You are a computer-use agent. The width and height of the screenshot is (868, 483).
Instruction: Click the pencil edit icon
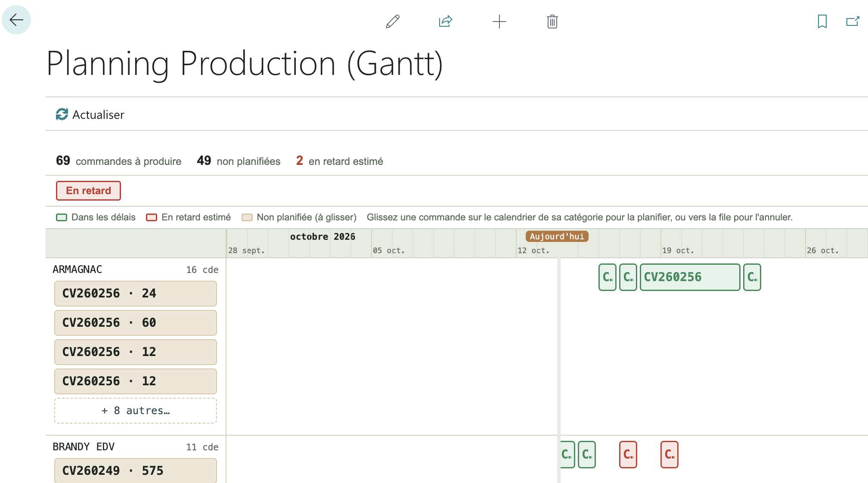(392, 22)
